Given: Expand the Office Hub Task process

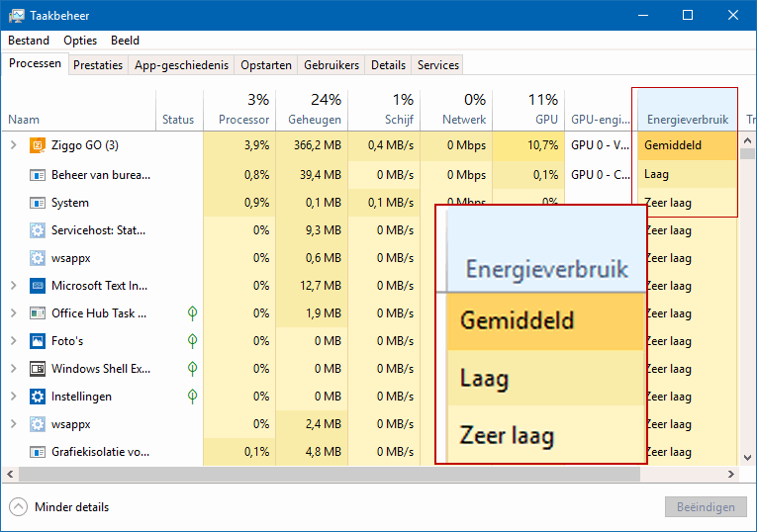Looking at the screenshot, I should coord(14,313).
